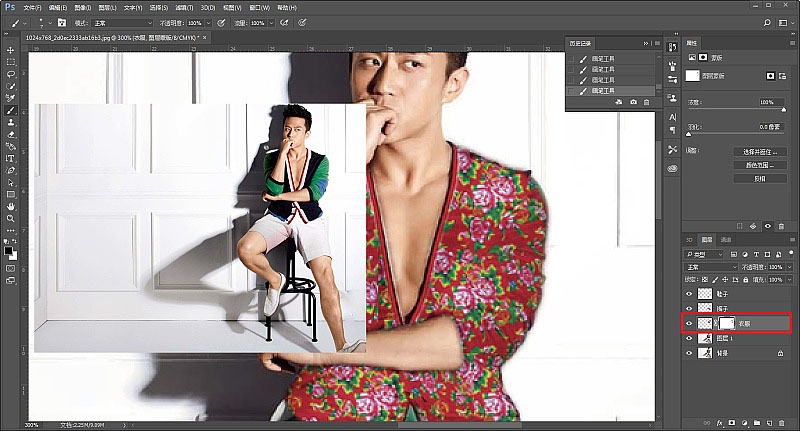Delete layer using trash icon
Image resolution: width=800 pixels, height=431 pixels.
point(782,423)
